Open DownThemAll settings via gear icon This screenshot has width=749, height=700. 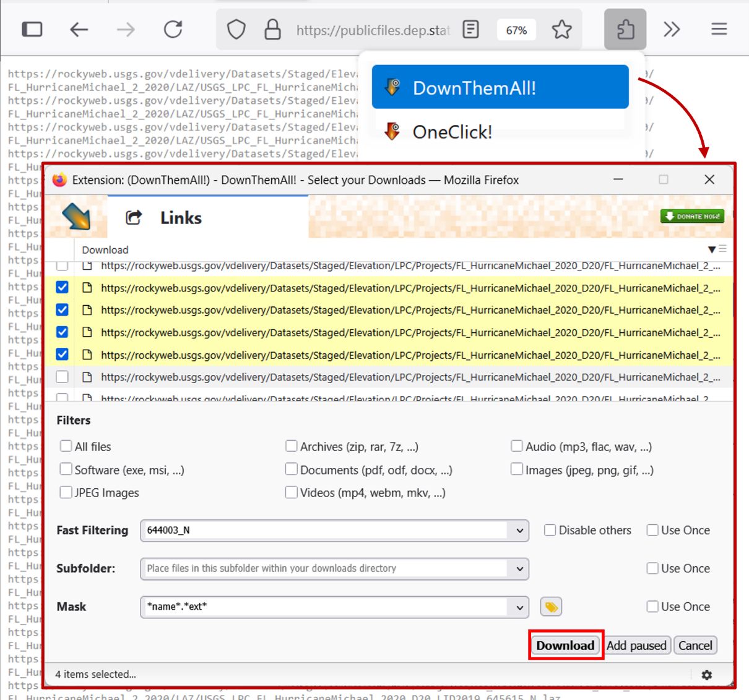pos(707,675)
